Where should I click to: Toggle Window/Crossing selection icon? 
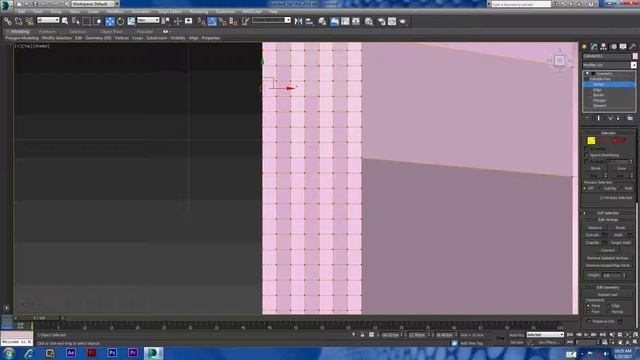pyautogui.click(x=98, y=21)
